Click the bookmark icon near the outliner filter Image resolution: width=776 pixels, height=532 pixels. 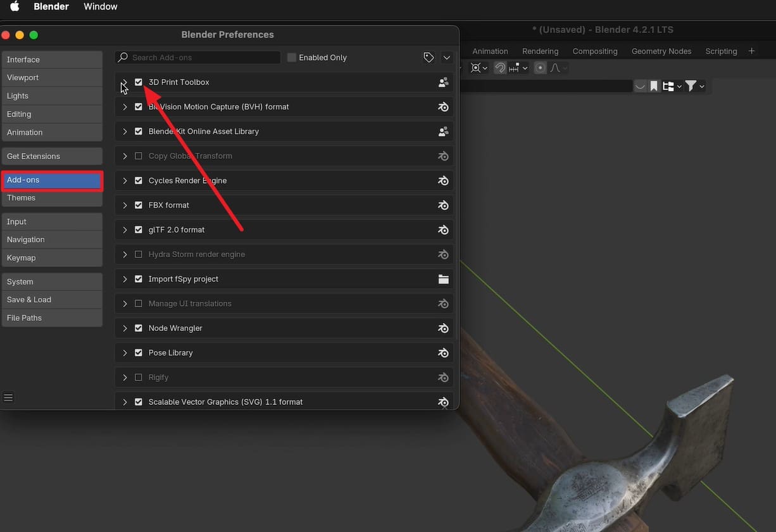[x=653, y=86]
